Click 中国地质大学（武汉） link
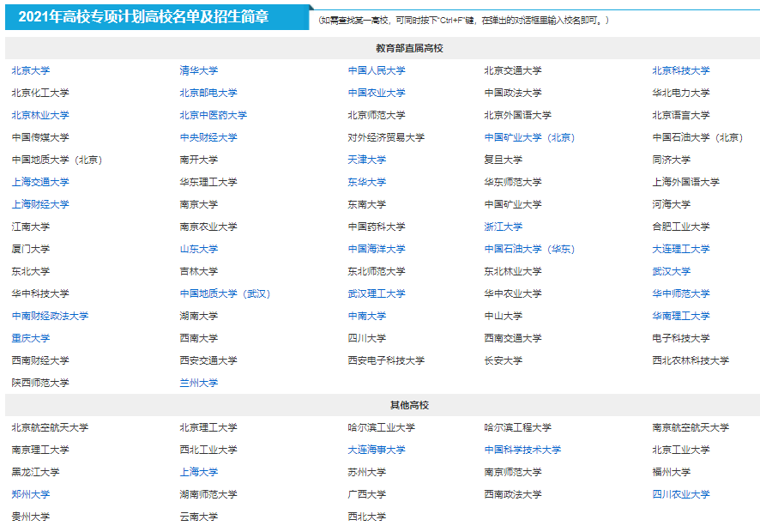The width and height of the screenshot is (760, 532). 225,293
